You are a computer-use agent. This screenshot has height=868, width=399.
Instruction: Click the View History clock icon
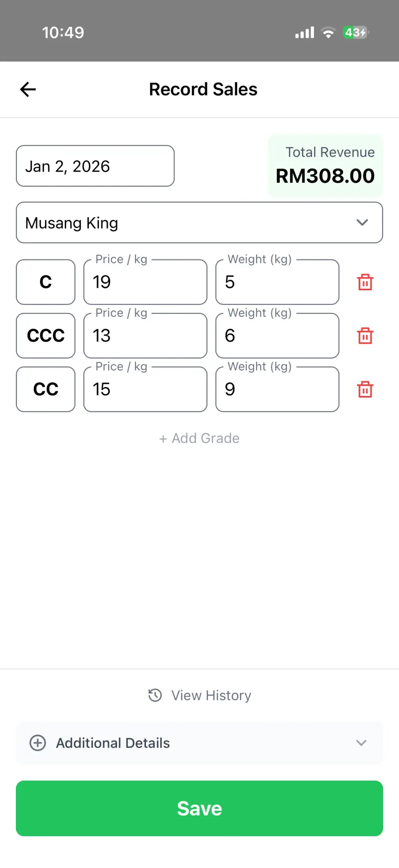155,695
